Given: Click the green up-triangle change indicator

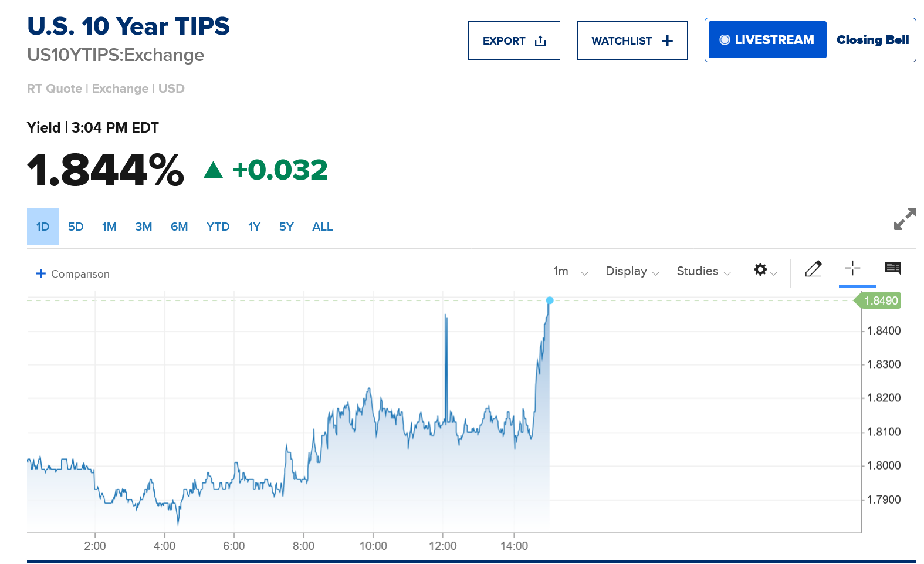Looking at the screenshot, I should pos(213,170).
